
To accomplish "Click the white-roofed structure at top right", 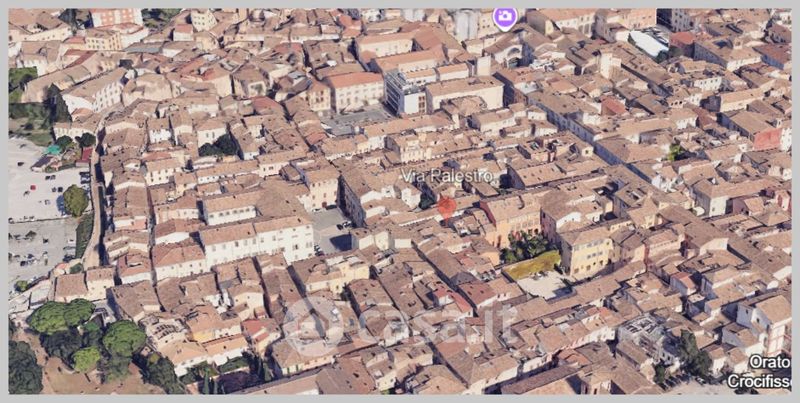I will tap(648, 43).
